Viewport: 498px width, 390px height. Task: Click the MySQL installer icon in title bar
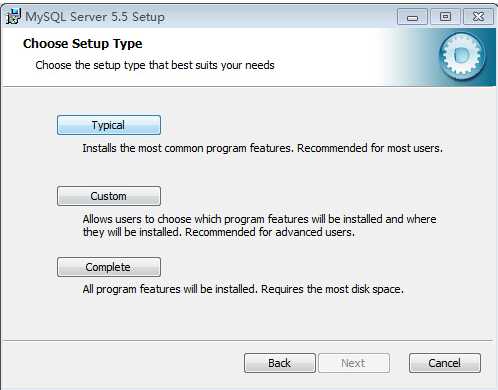[13, 16]
